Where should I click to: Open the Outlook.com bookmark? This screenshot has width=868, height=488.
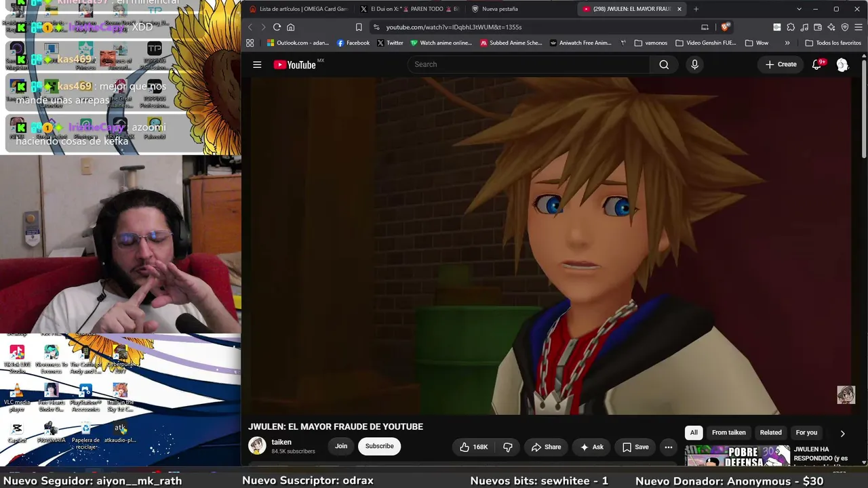[x=298, y=43]
